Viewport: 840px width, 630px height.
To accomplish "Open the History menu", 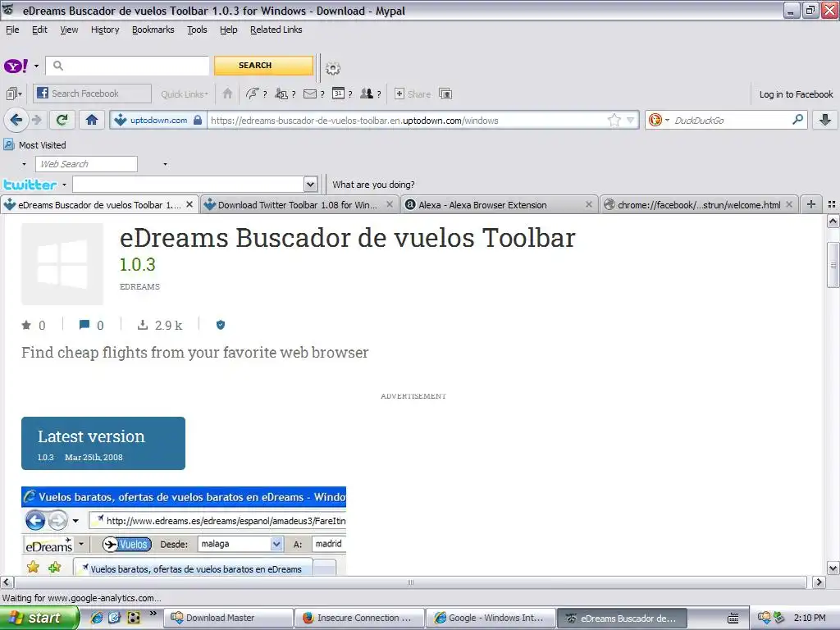I will 105,30.
